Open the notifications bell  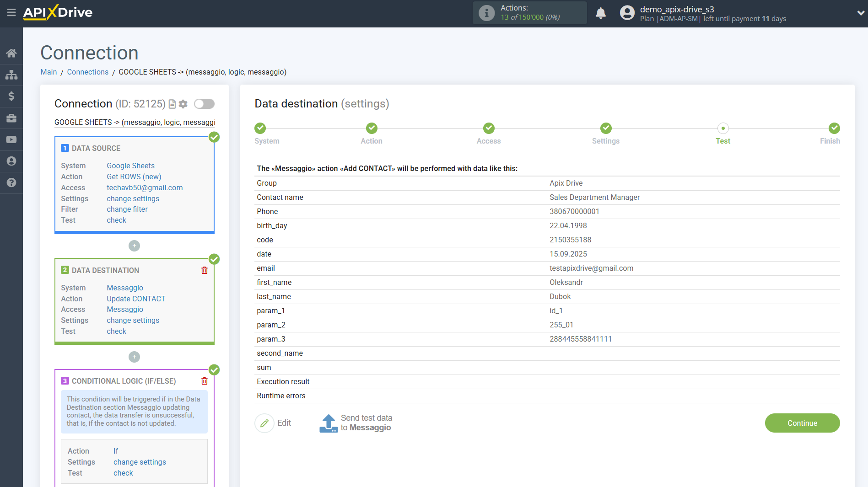coord(601,13)
